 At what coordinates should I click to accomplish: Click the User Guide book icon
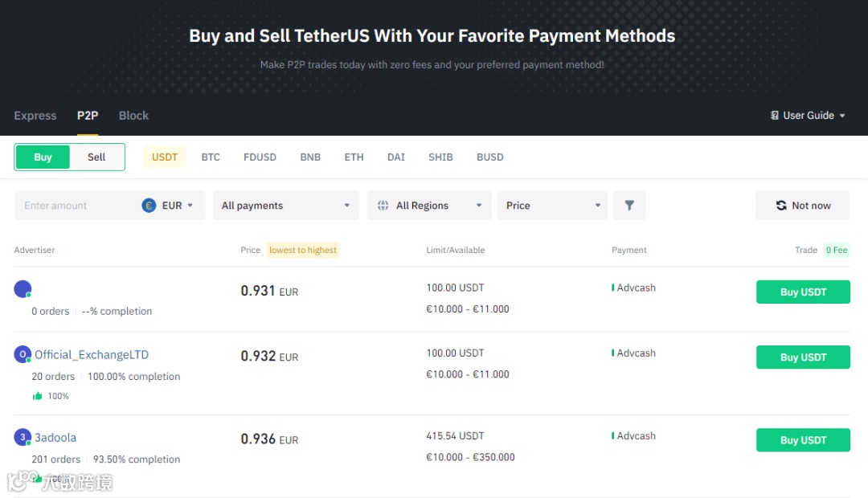775,116
